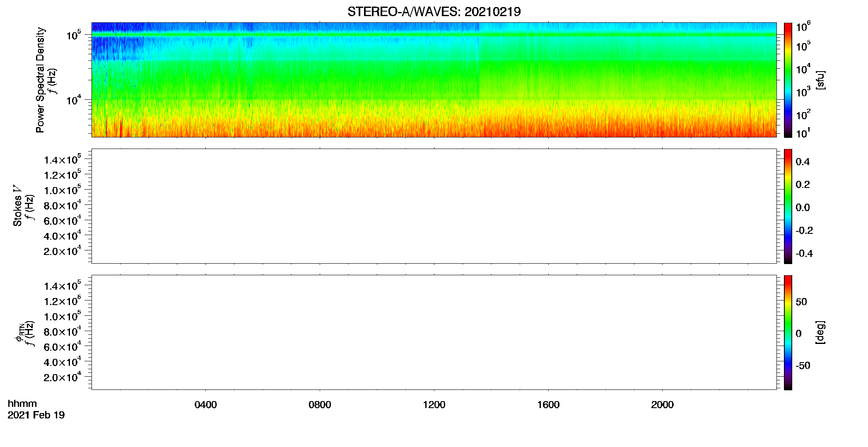
Task: Click the 1600 time axis label
Action: [548, 405]
